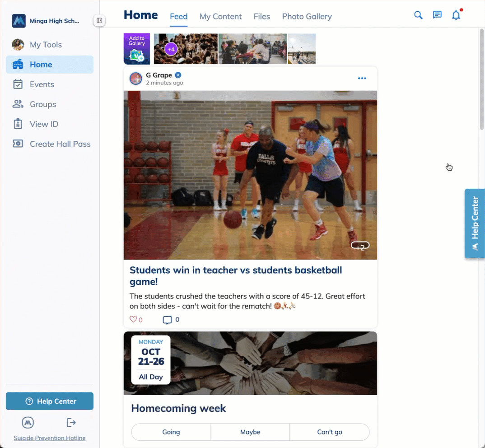Click the Minga High Sch... school name
The width and height of the screenshot is (485, 448).
pos(55,21)
